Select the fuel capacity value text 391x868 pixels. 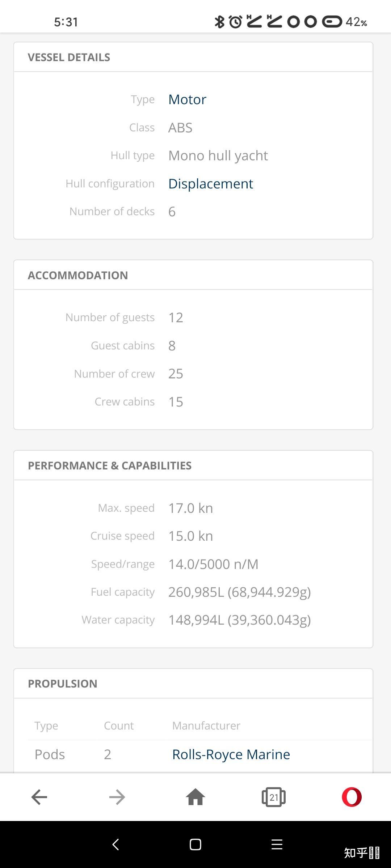coord(239,592)
